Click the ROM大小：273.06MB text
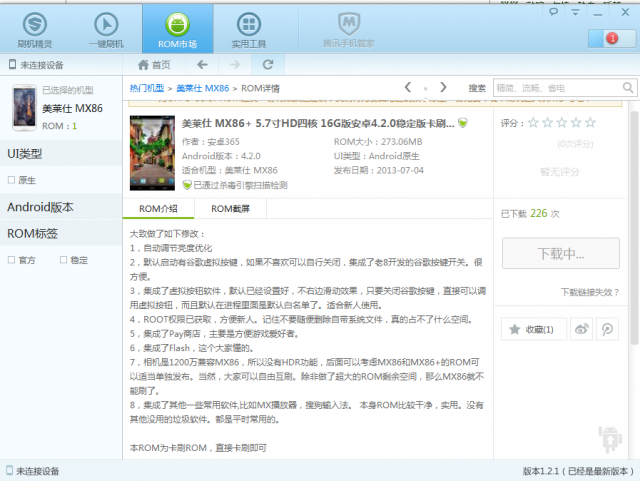 (378, 142)
